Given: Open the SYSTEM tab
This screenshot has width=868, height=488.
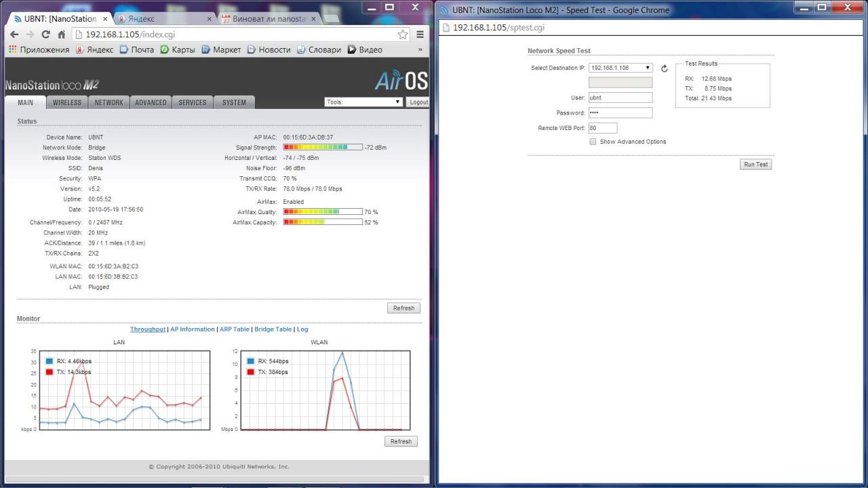Looking at the screenshot, I should point(234,102).
